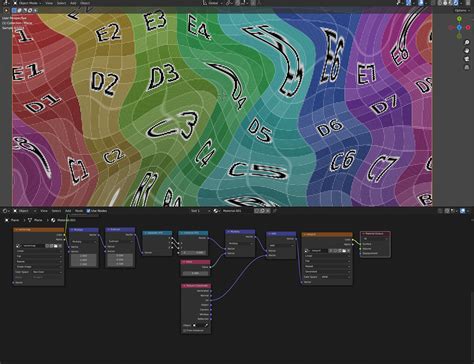Click new material copy icon beside material name
The height and width of the screenshot is (364, 474).
pyautogui.click(x=262, y=211)
